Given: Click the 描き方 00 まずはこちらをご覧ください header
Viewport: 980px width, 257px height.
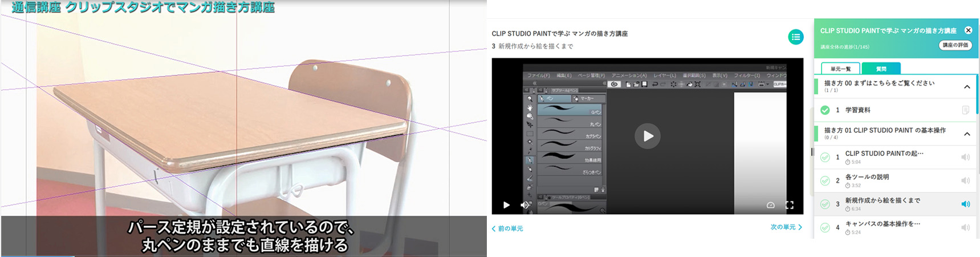Looking at the screenshot, I should pyautogui.click(x=896, y=86).
